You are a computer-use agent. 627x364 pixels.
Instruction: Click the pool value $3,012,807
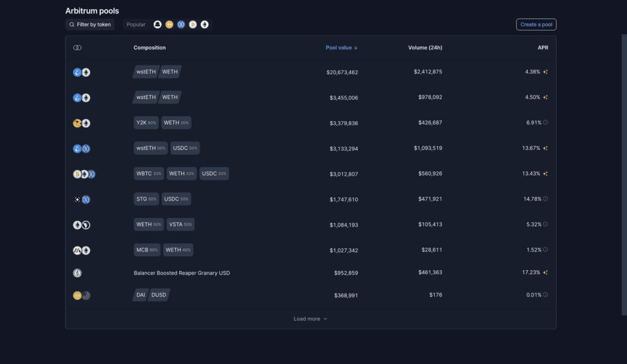(x=344, y=174)
